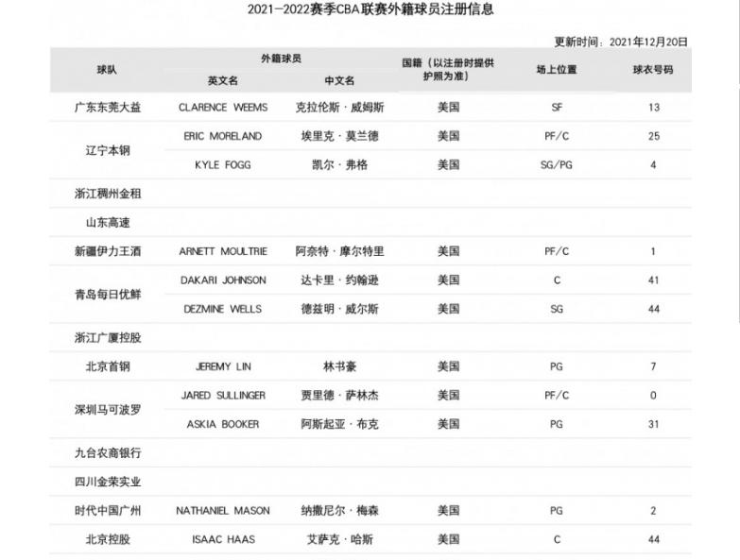
Task: Click the update time 2021年12月20日
Action: tap(648, 42)
